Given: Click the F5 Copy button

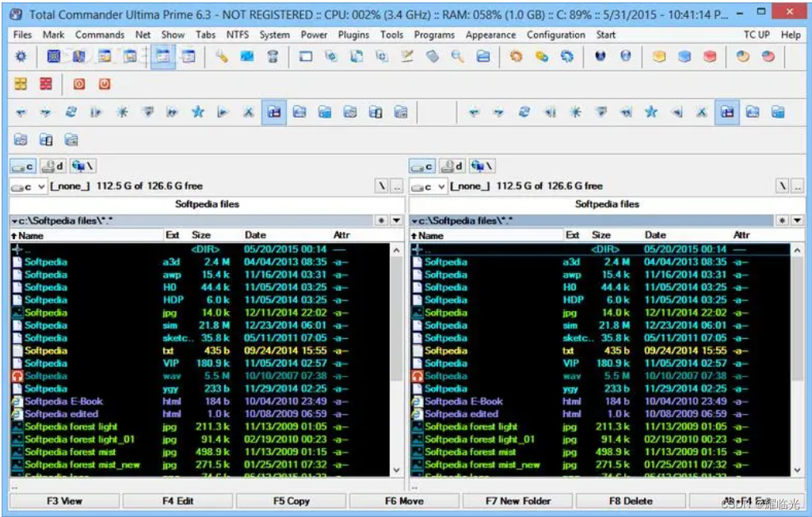Looking at the screenshot, I should tap(291, 501).
